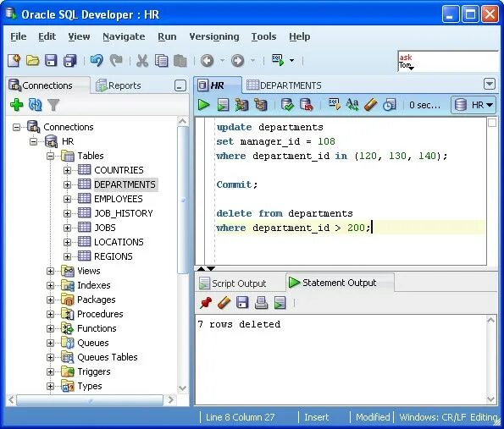This screenshot has width=504, height=429.
Task: Select the JOBS table in tree
Action: tap(105, 228)
